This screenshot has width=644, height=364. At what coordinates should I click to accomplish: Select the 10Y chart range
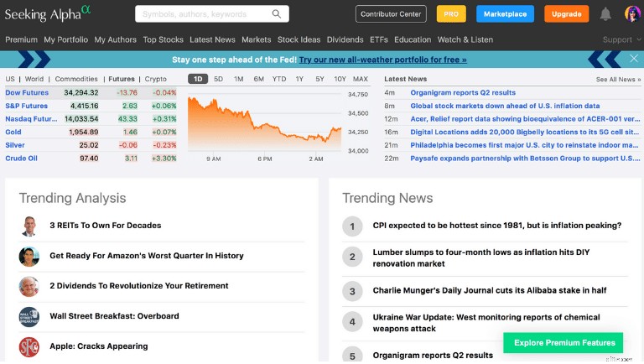click(x=340, y=79)
